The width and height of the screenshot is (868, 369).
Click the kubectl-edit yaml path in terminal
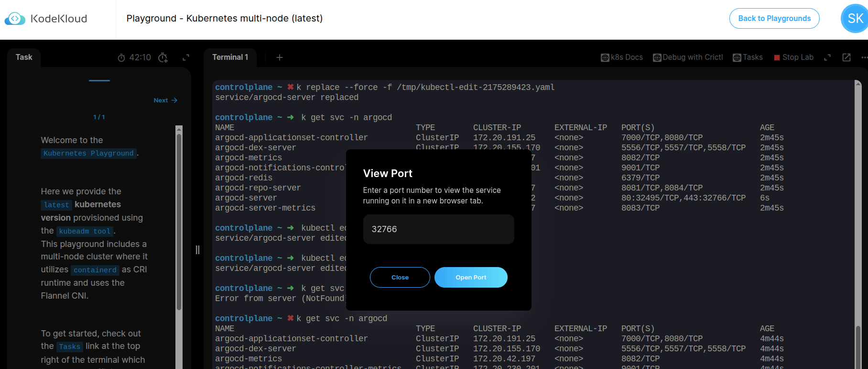point(476,88)
